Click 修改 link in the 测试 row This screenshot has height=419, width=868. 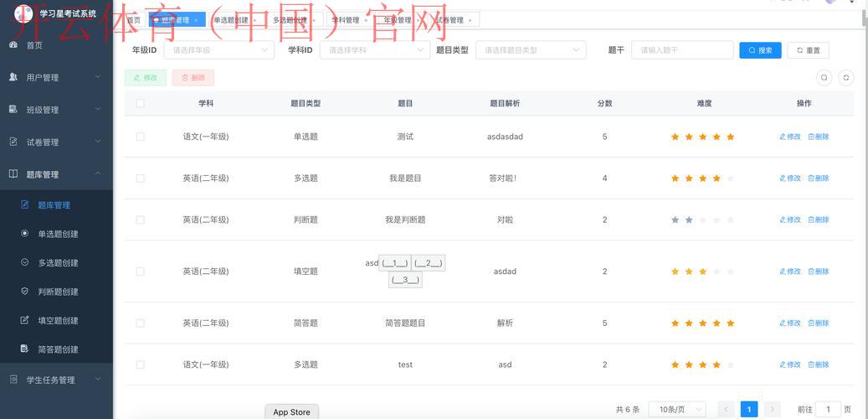790,137
